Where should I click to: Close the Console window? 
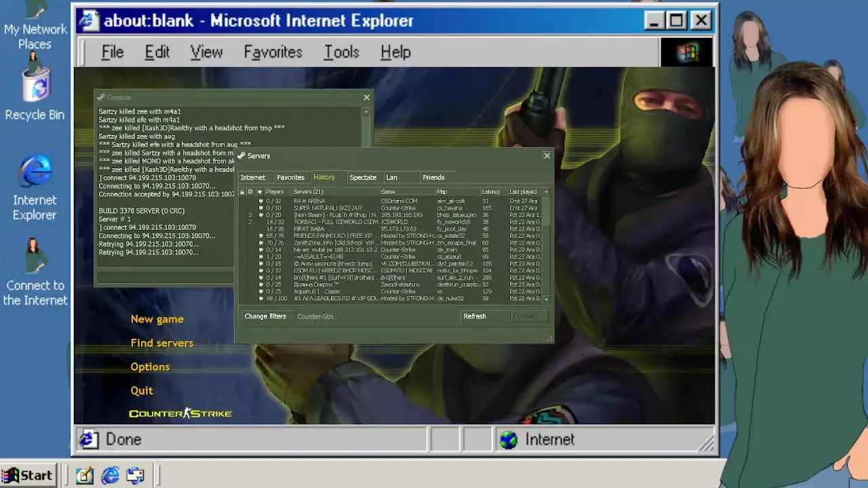pyautogui.click(x=367, y=98)
